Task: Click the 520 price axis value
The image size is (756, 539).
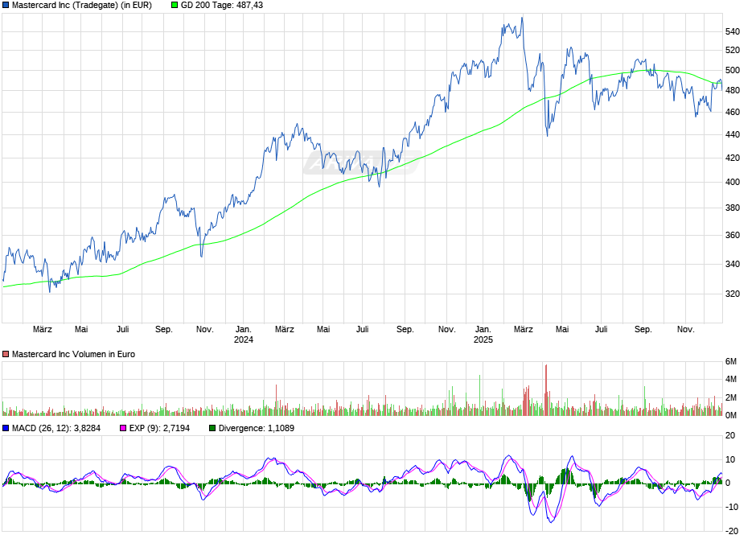Action: (733, 50)
